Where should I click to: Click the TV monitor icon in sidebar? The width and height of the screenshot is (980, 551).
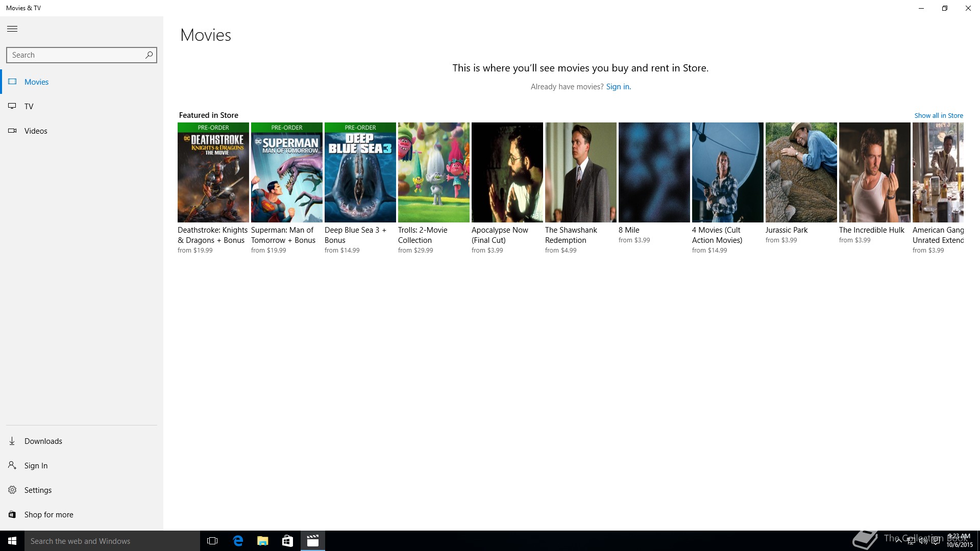click(12, 106)
